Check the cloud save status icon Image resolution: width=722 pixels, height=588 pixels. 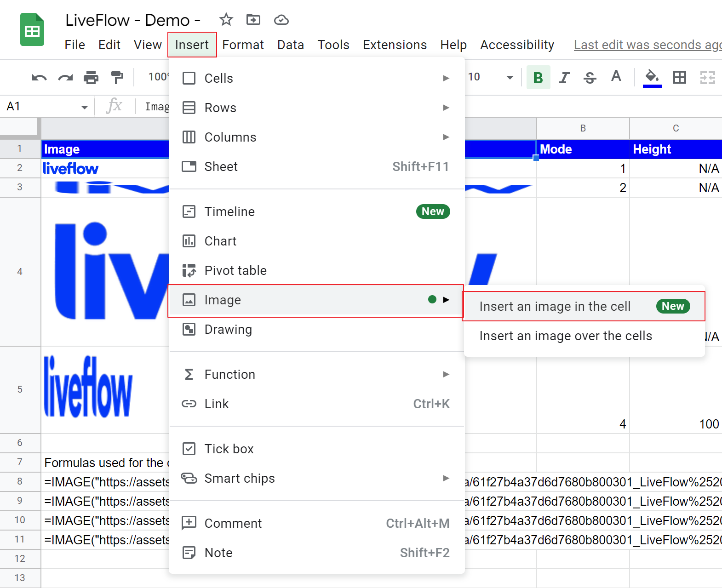[x=281, y=20]
